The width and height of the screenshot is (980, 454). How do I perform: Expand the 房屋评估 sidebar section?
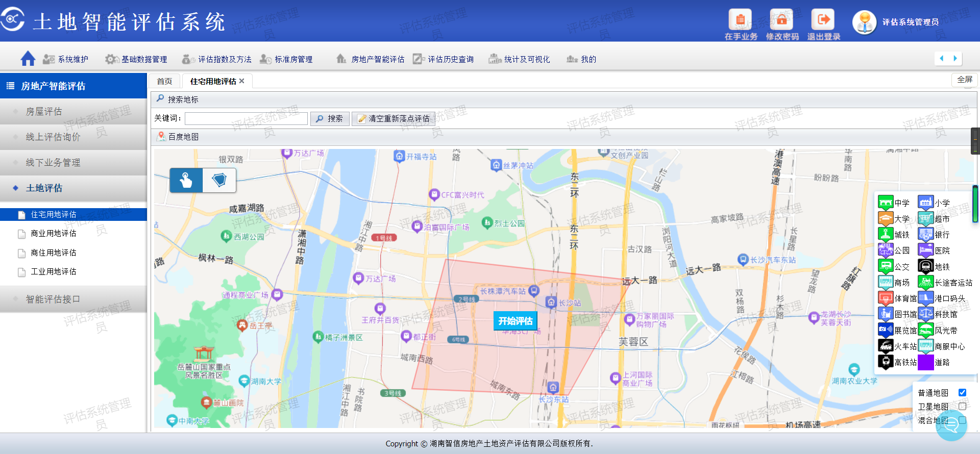pos(73,111)
